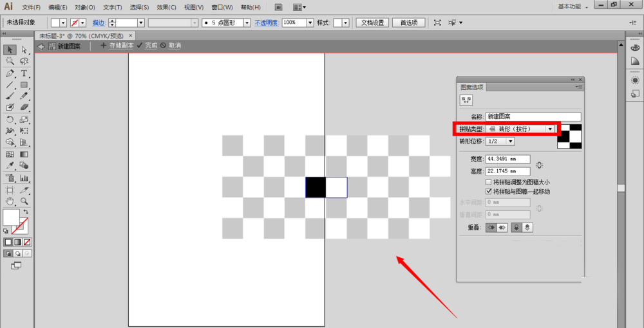Set gradient fill mode button in toolbox
The width and height of the screenshot is (644, 328).
click(17, 242)
